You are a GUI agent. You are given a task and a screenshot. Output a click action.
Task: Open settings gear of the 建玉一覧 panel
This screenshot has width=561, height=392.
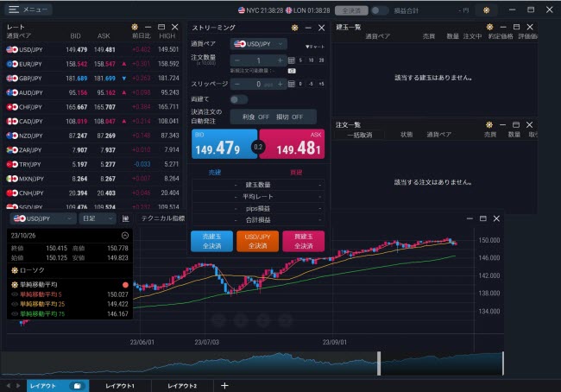[489, 27]
